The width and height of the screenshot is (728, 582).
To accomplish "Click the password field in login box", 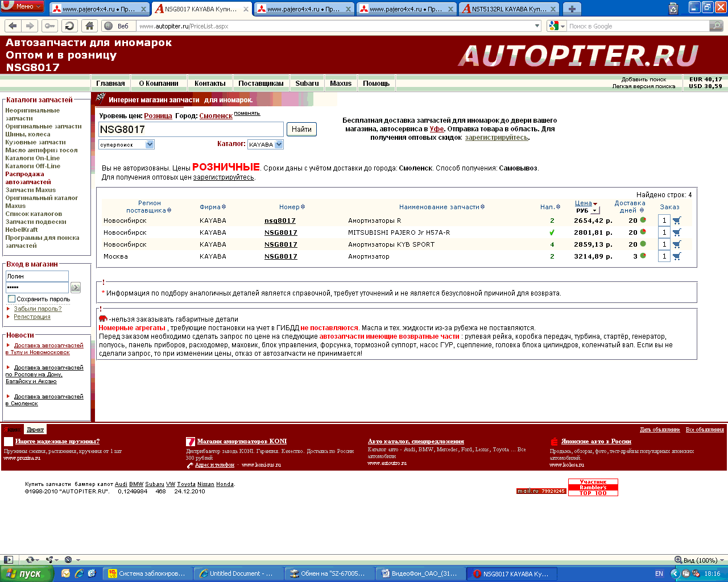I will (x=37, y=288).
